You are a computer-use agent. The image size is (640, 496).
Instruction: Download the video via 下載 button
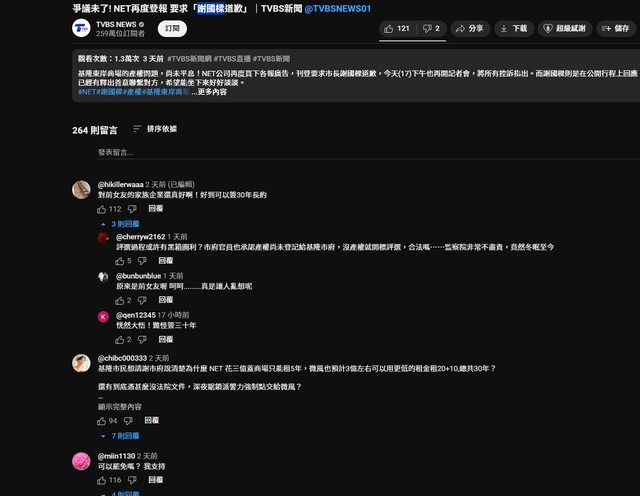coord(514,29)
